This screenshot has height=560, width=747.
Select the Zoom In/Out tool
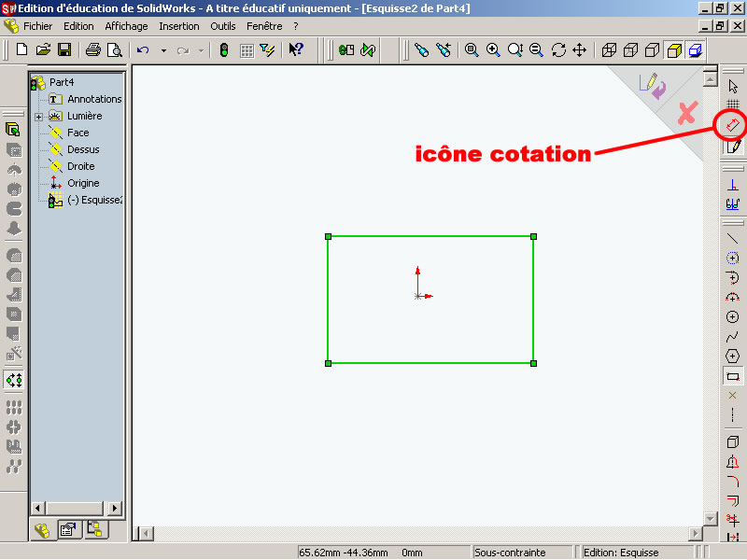coord(514,49)
